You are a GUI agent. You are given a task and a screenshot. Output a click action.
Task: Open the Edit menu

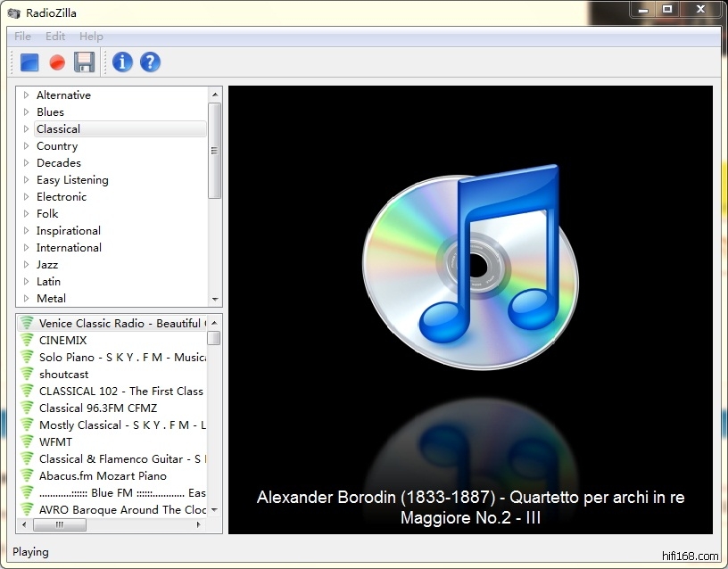(x=55, y=37)
